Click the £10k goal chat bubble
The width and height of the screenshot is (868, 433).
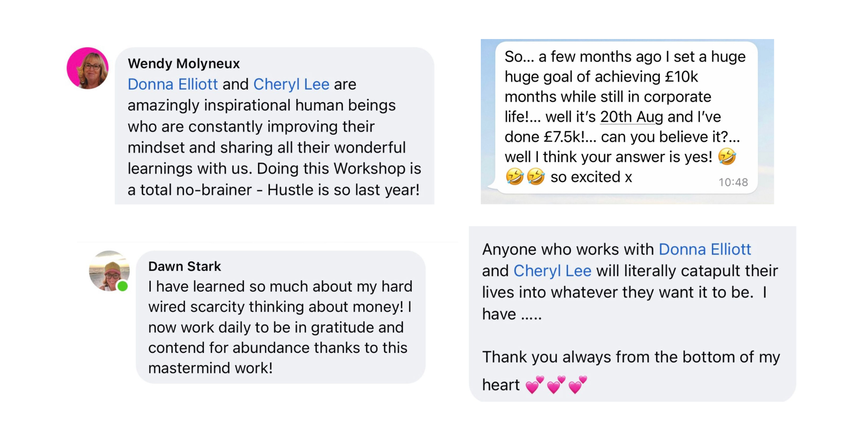(x=626, y=117)
